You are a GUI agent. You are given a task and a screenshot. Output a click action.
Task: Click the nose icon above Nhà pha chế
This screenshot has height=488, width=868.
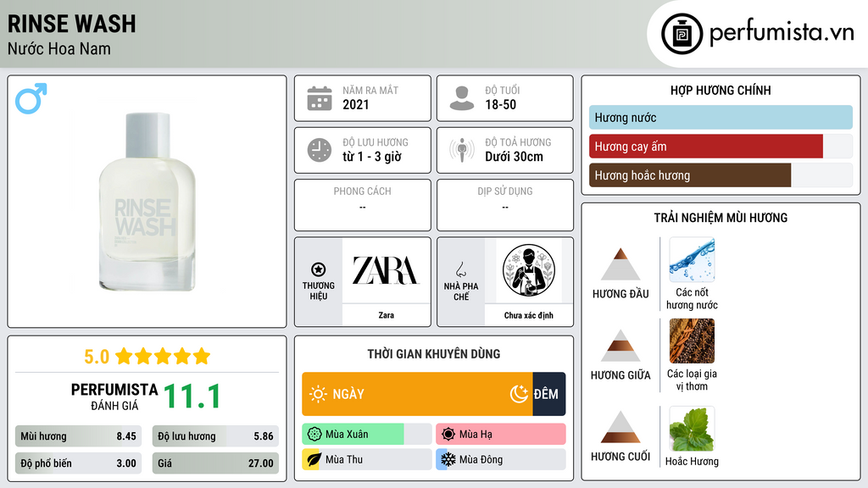click(x=460, y=269)
